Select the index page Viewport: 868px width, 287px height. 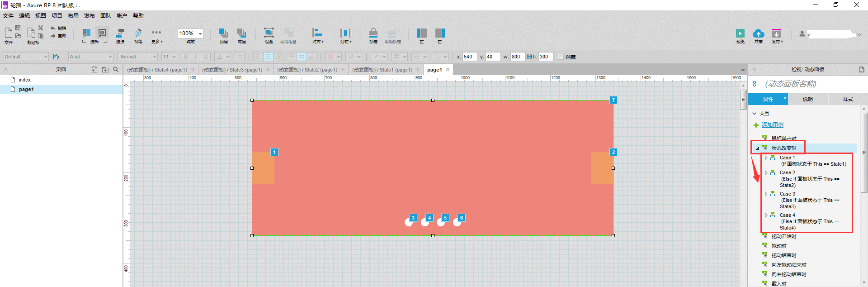tap(61, 80)
